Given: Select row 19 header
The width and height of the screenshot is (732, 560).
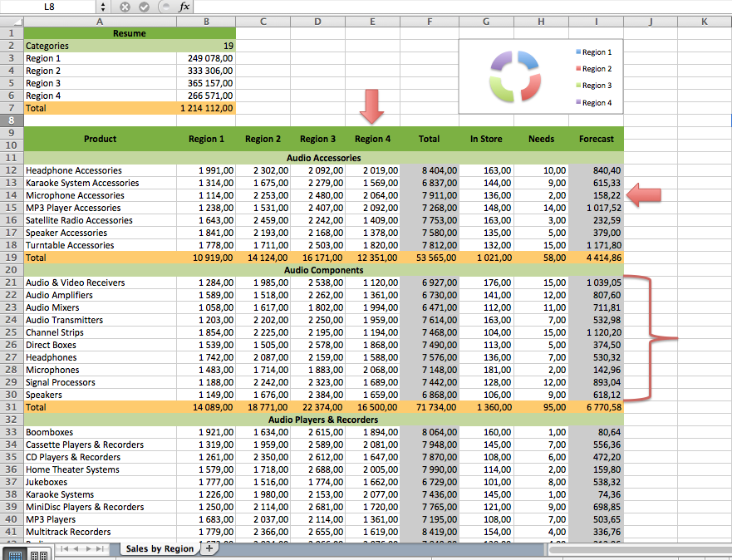Looking at the screenshot, I should (x=12, y=258).
